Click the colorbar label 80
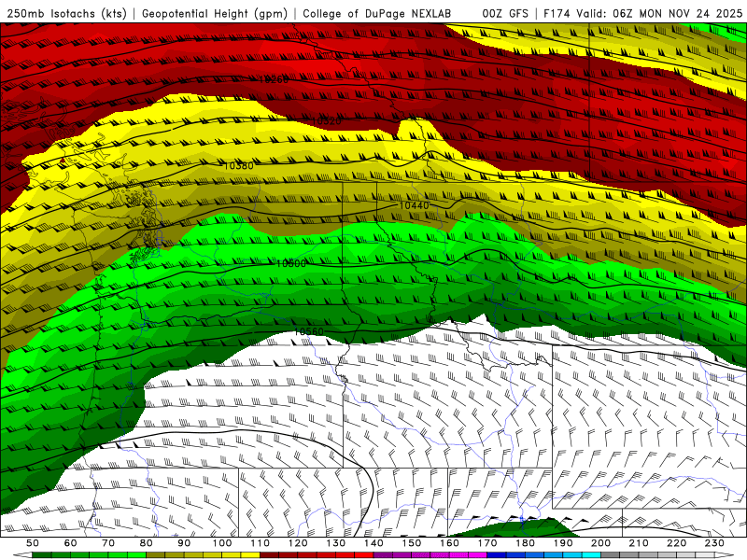The width and height of the screenshot is (747, 560). 147,543
